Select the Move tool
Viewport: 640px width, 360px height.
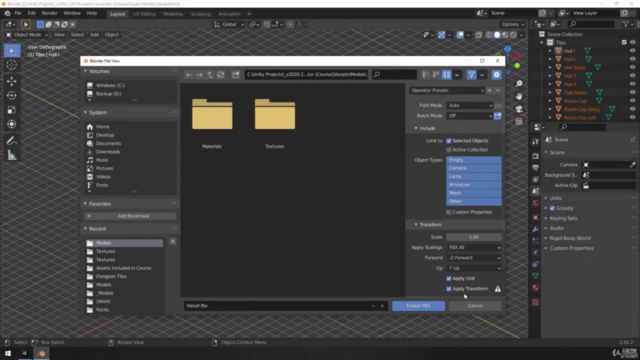click(x=11, y=81)
